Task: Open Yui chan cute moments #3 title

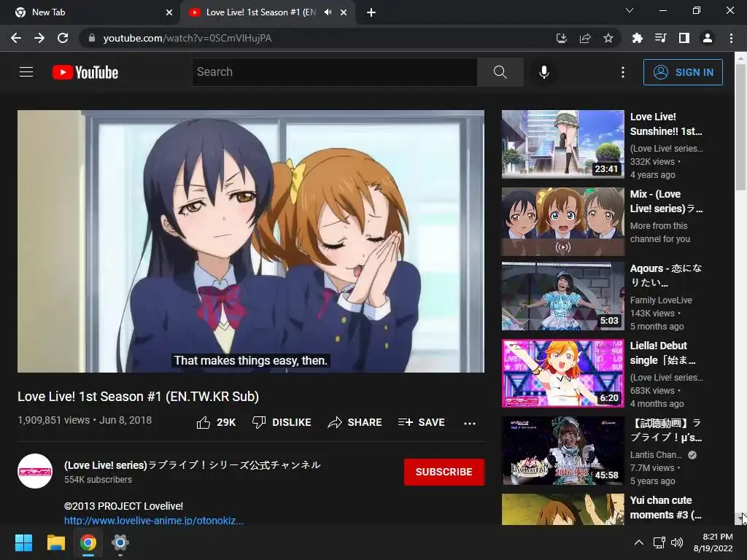Action: 665,507
